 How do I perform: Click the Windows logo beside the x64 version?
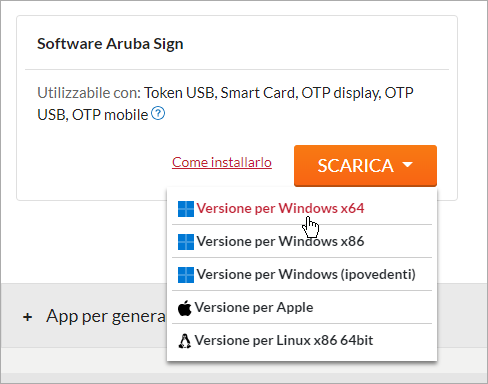186,209
